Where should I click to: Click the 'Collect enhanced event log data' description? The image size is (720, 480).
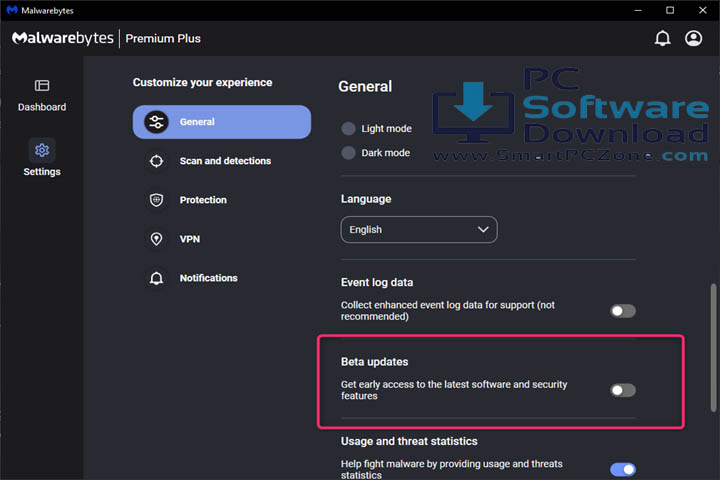448,311
